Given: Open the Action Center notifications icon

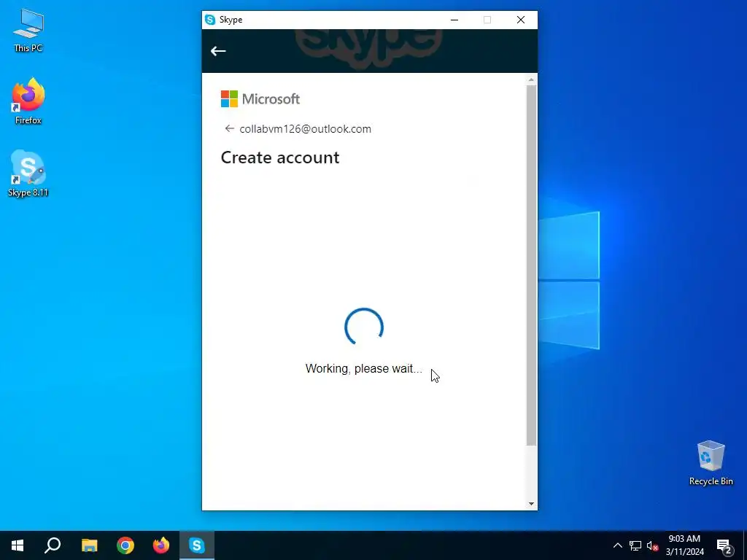Looking at the screenshot, I should click(x=724, y=545).
